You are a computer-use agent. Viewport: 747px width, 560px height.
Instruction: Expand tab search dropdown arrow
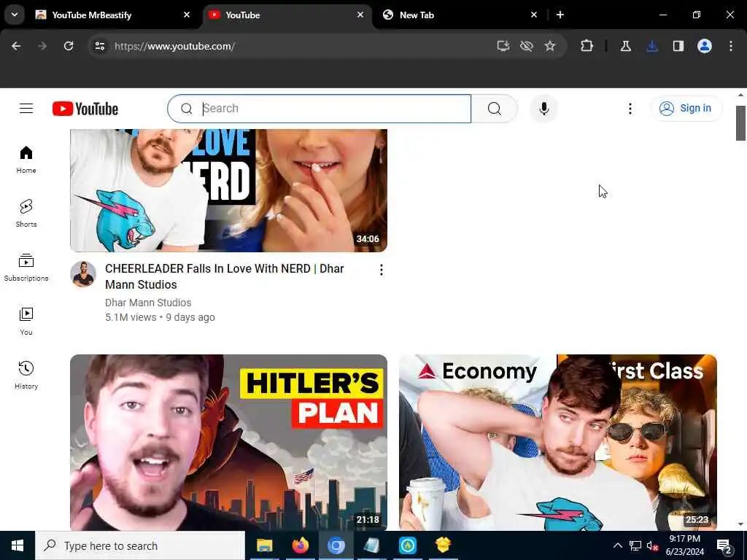pyautogui.click(x=15, y=15)
